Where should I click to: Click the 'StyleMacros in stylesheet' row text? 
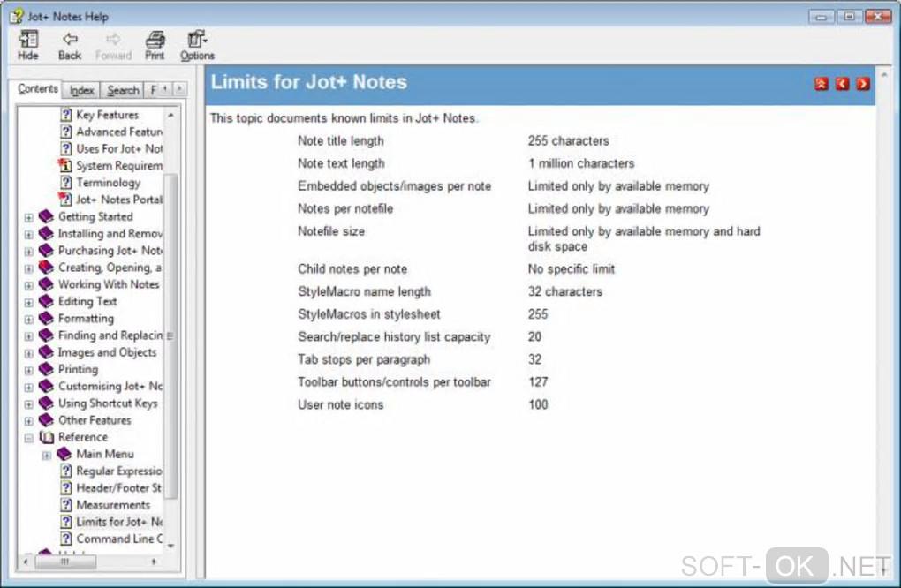pos(369,314)
